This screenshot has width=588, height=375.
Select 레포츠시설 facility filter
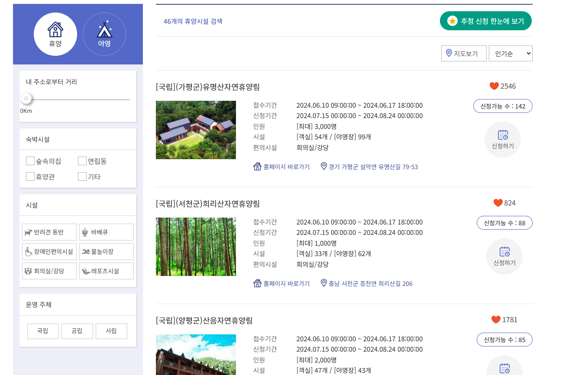tap(107, 271)
